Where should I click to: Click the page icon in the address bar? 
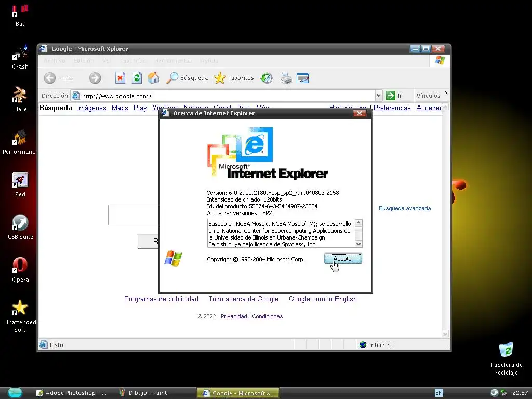(76, 96)
